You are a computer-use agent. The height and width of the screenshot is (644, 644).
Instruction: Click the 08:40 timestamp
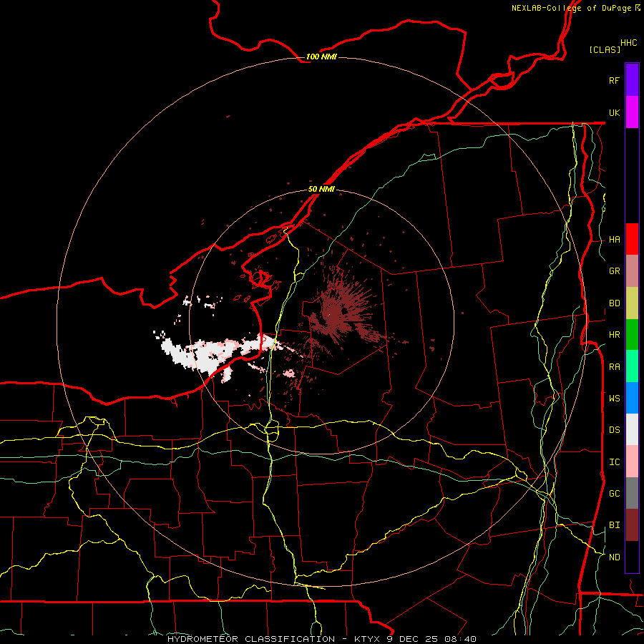point(459,639)
